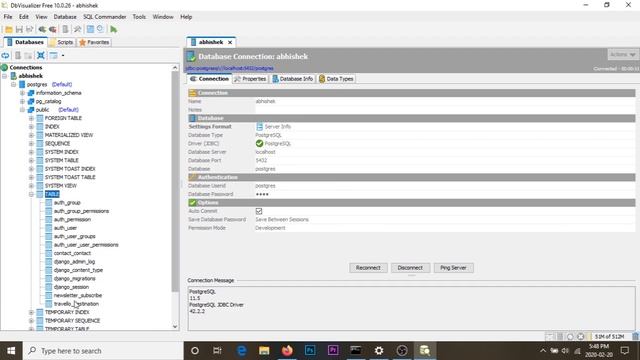The height and width of the screenshot is (360, 640).
Task: Click the Ping Server button
Action: pos(453,268)
